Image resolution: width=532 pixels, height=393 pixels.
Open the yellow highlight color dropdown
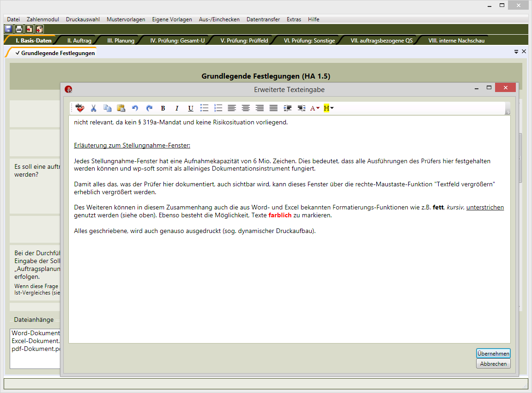click(332, 108)
